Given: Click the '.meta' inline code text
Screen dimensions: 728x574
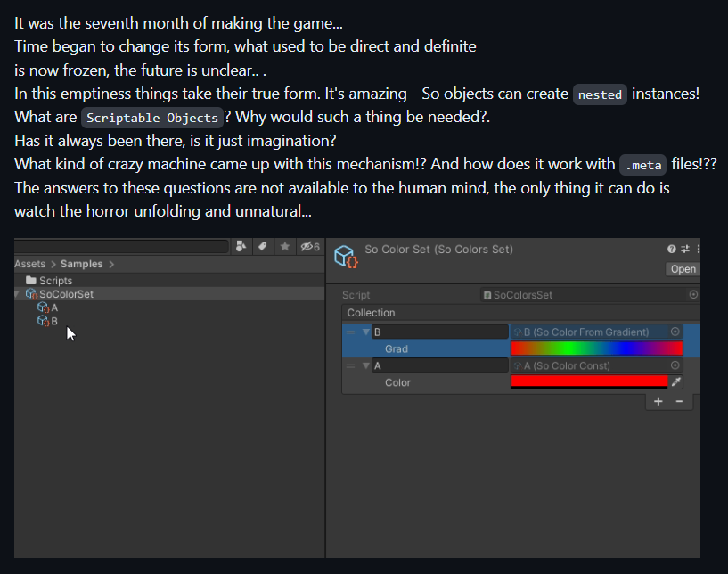Looking at the screenshot, I should pyautogui.click(x=643, y=165).
